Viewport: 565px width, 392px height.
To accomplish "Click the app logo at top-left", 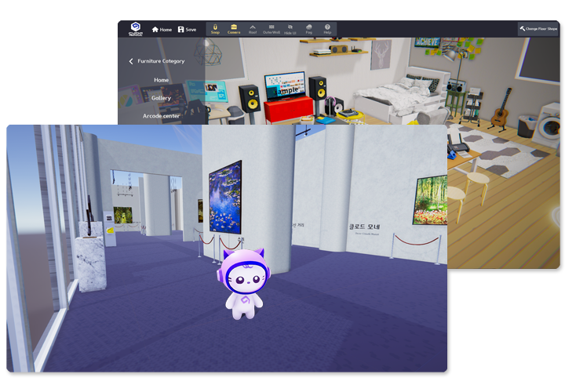I will [x=134, y=29].
